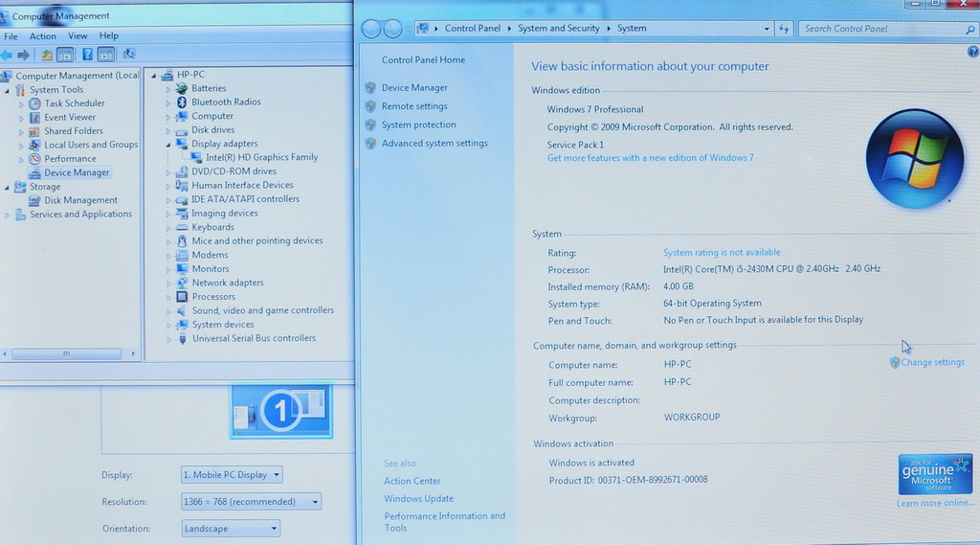
Task: Click the Batteries device icon
Action: click(182, 88)
